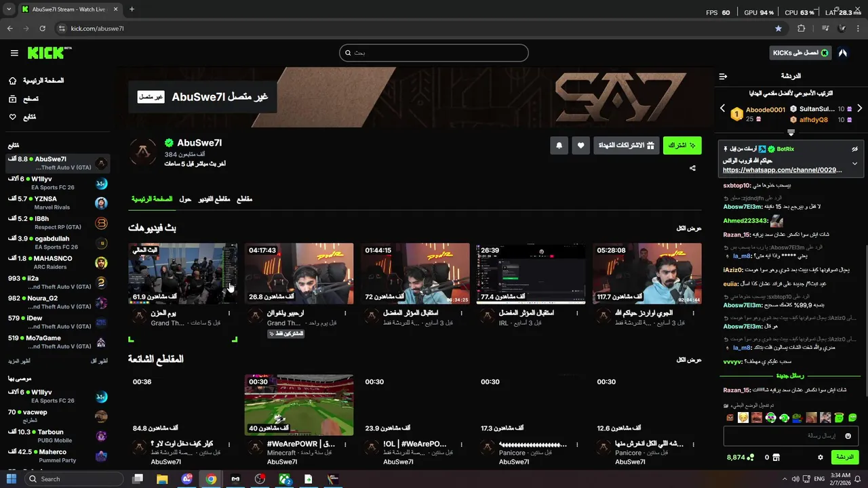Show previous gift leaderboard page arrow
This screenshot has height=488, width=868.
722,108
